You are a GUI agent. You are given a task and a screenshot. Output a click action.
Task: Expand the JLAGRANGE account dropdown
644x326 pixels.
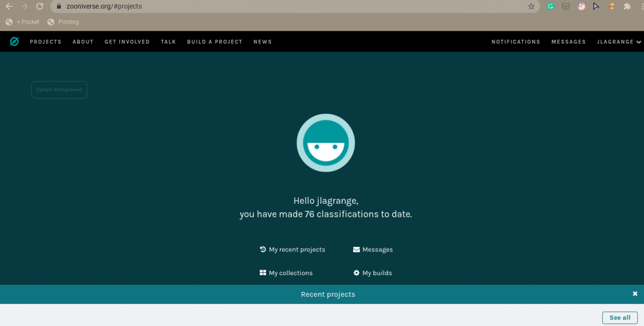[619, 42]
